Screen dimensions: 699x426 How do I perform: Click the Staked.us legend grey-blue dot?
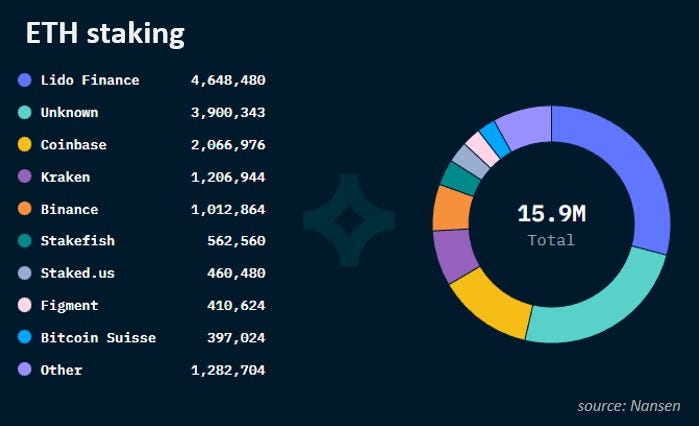pos(25,273)
